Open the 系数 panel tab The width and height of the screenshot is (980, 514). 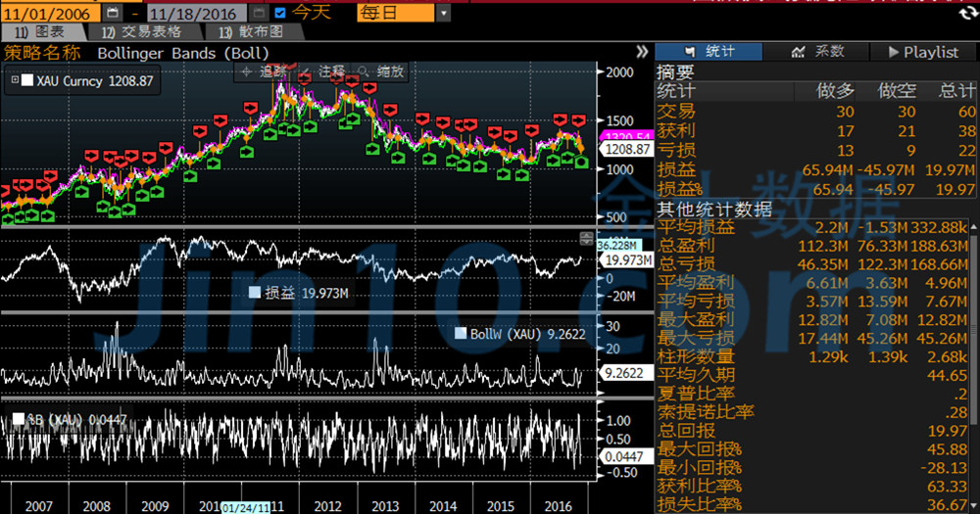816,51
